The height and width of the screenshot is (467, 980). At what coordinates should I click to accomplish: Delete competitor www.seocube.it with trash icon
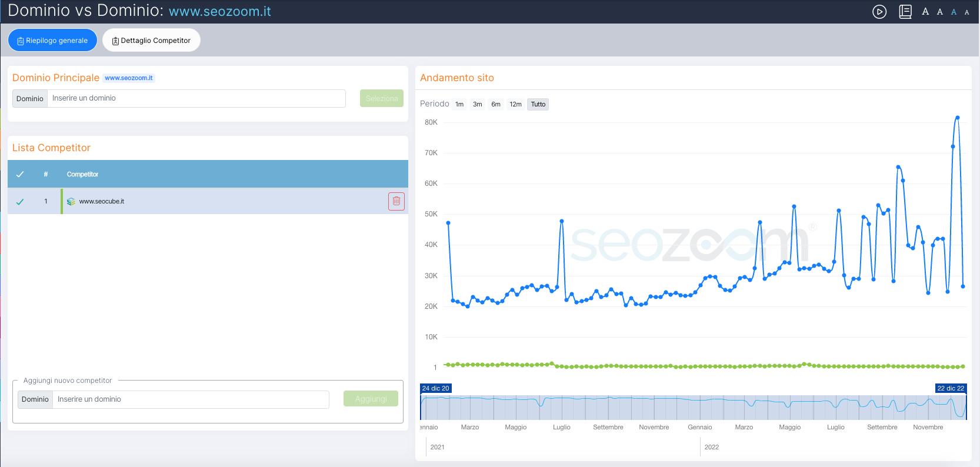[396, 201]
